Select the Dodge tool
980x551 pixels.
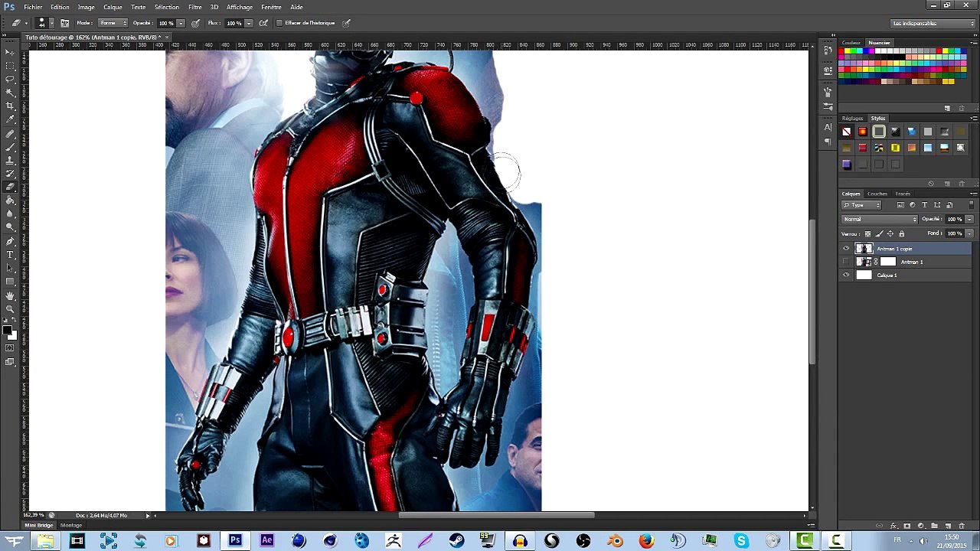(10, 227)
